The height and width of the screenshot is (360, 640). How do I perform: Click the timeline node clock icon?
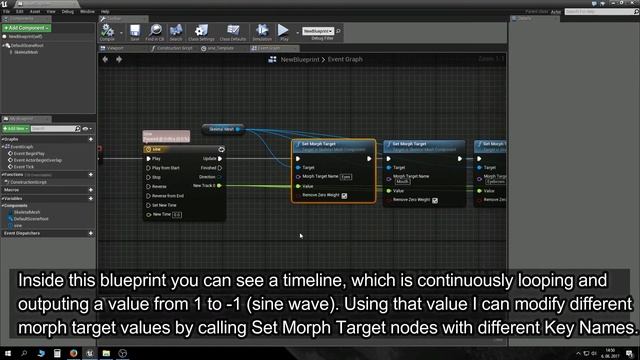(149, 149)
